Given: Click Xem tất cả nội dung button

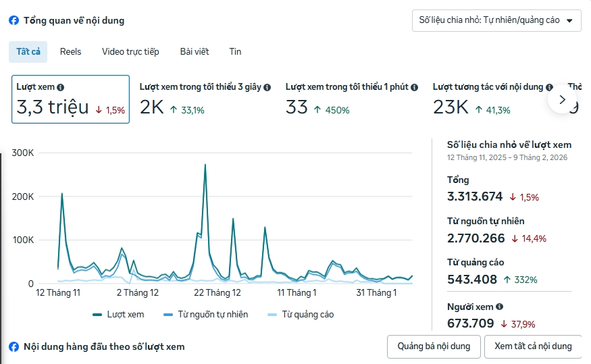Looking at the screenshot, I should [x=533, y=346].
